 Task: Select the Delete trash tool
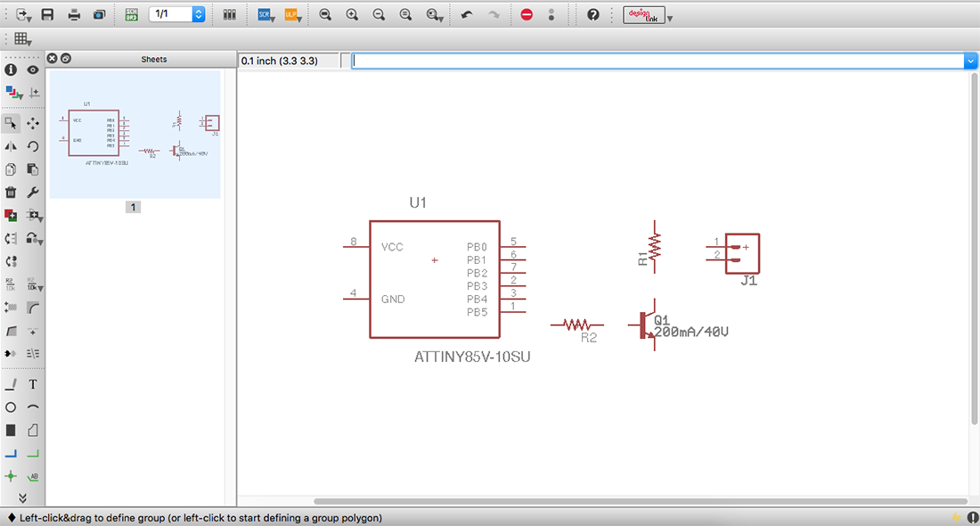click(11, 193)
